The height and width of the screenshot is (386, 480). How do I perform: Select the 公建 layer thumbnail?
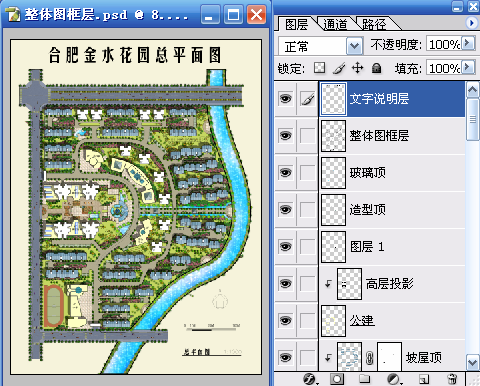(x=333, y=321)
